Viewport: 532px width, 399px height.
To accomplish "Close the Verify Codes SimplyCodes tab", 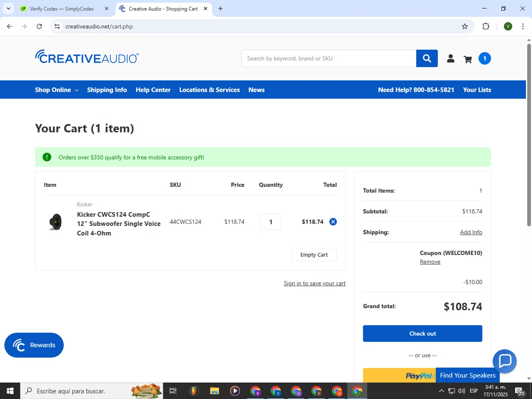I will [x=106, y=9].
